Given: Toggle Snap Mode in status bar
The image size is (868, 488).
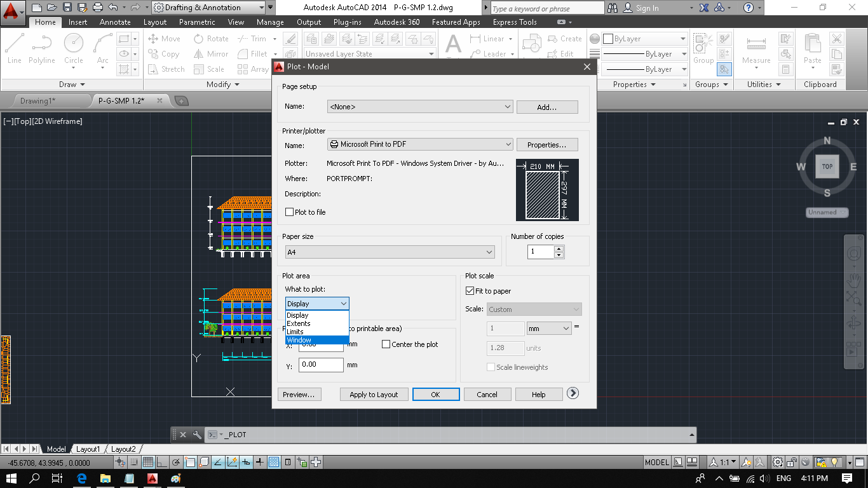Looking at the screenshot, I should (x=133, y=463).
